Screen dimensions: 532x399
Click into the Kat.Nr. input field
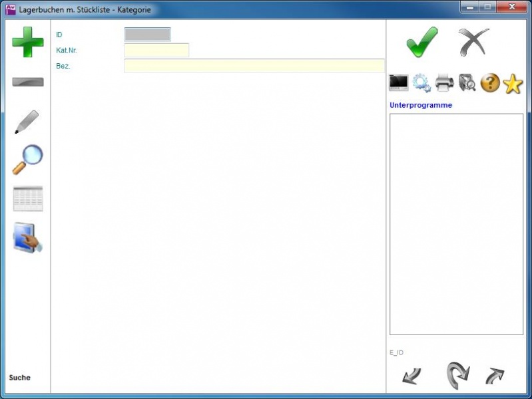coord(156,51)
